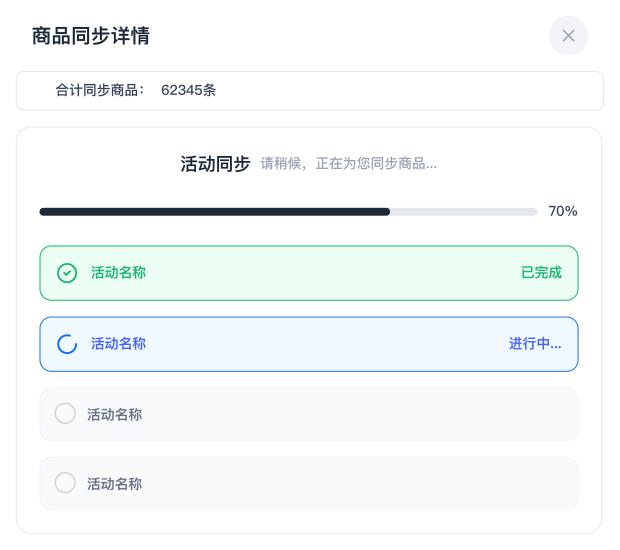Click the grey unfilled part of progress bar

tap(463, 212)
